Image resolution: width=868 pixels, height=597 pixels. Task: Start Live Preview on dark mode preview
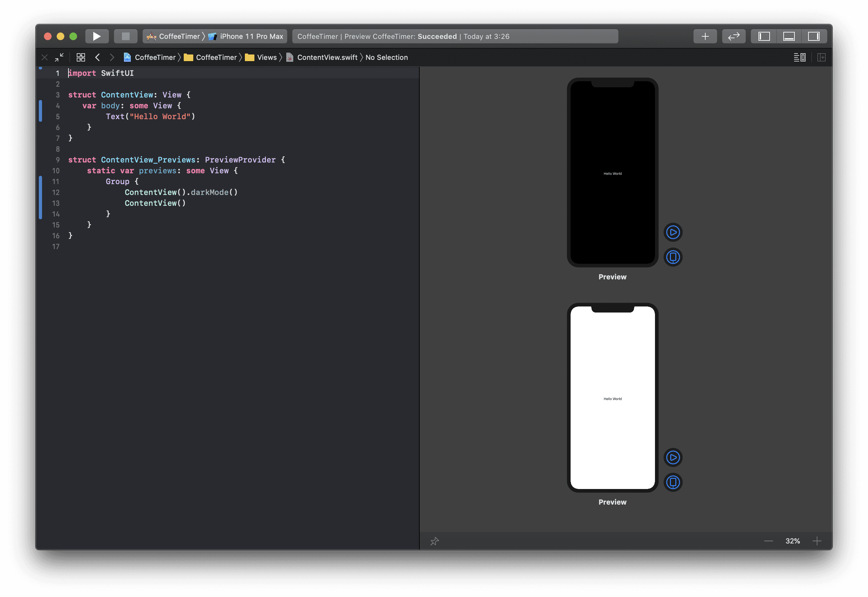[x=673, y=232]
